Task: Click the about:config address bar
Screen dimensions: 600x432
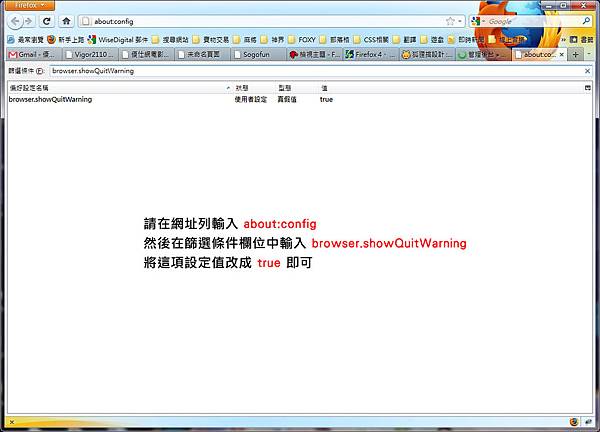Action: (x=268, y=21)
